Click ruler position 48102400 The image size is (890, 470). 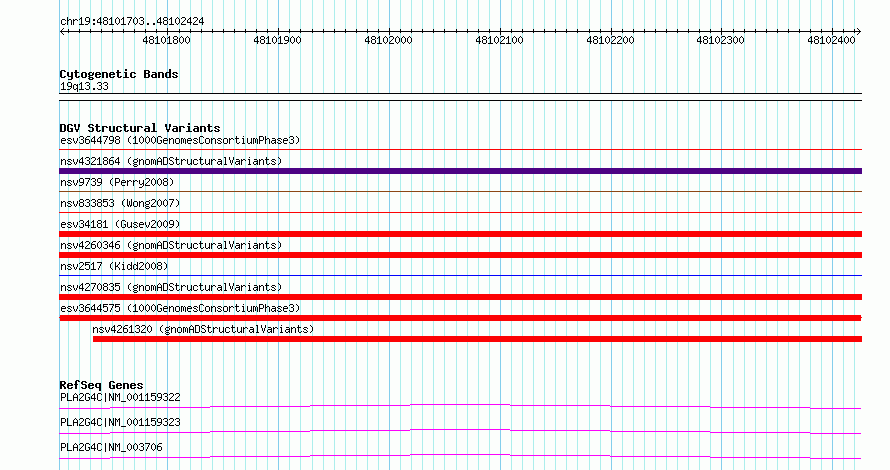point(831,40)
